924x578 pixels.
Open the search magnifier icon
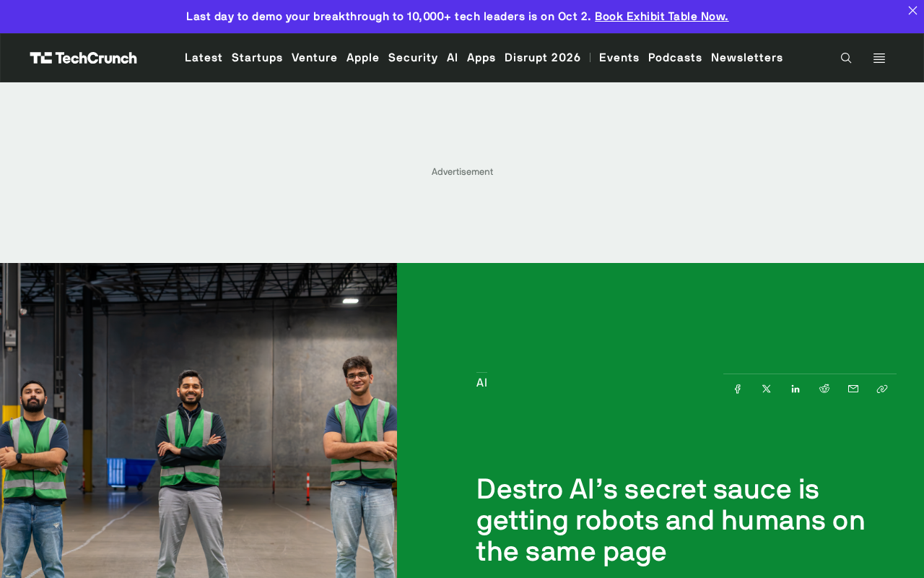[x=846, y=58]
